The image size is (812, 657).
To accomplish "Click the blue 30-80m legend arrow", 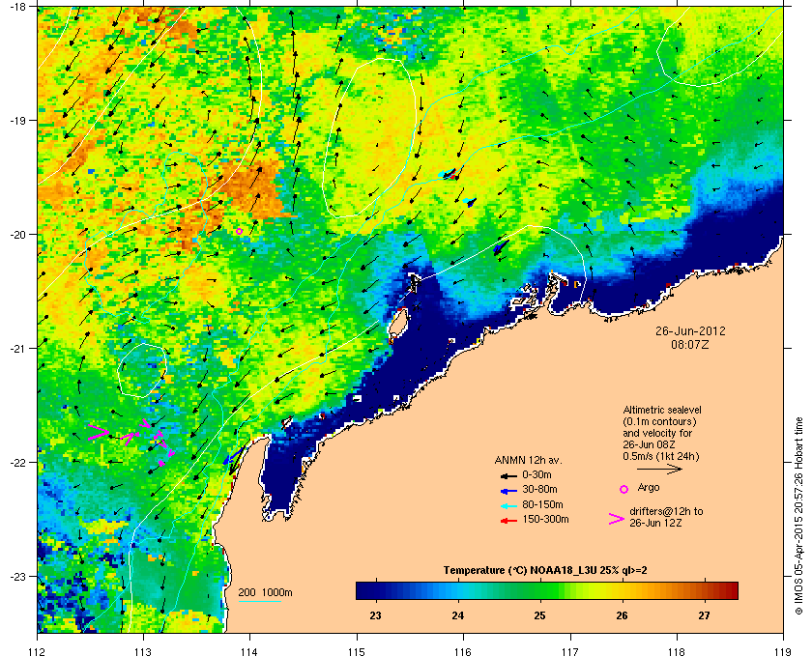I will click(508, 490).
